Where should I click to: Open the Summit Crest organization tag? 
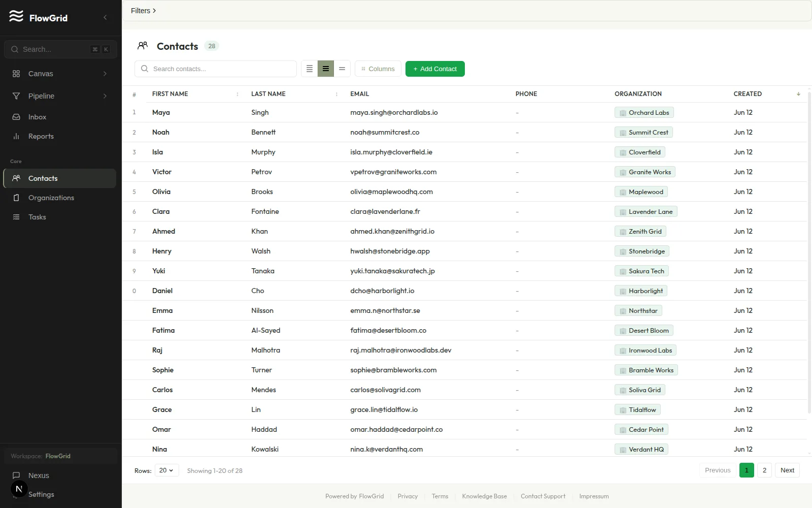[x=644, y=133]
